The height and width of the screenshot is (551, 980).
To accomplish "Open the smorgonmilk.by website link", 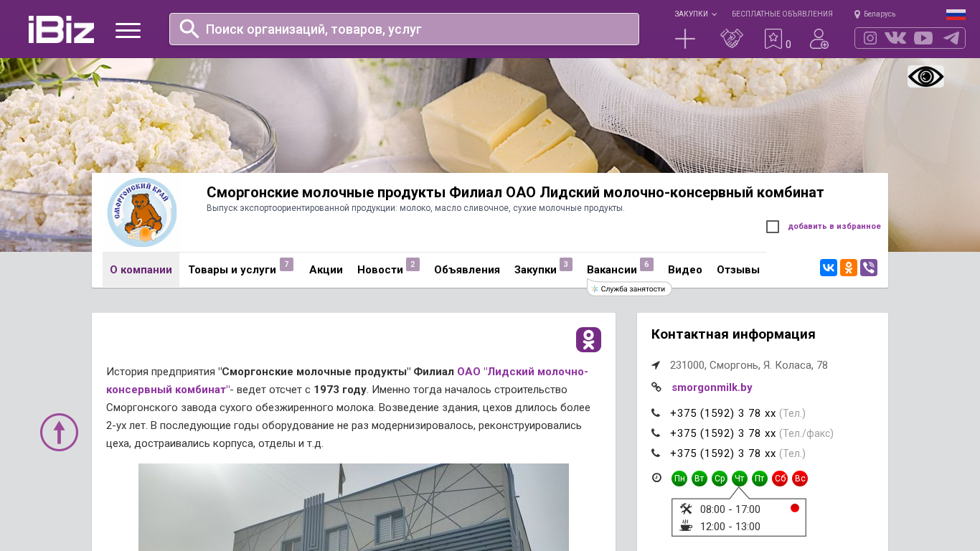I will pyautogui.click(x=712, y=387).
